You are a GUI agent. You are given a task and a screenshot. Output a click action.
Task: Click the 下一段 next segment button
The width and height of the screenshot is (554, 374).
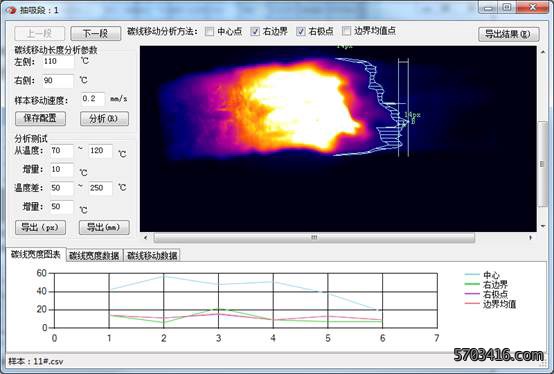pos(95,34)
